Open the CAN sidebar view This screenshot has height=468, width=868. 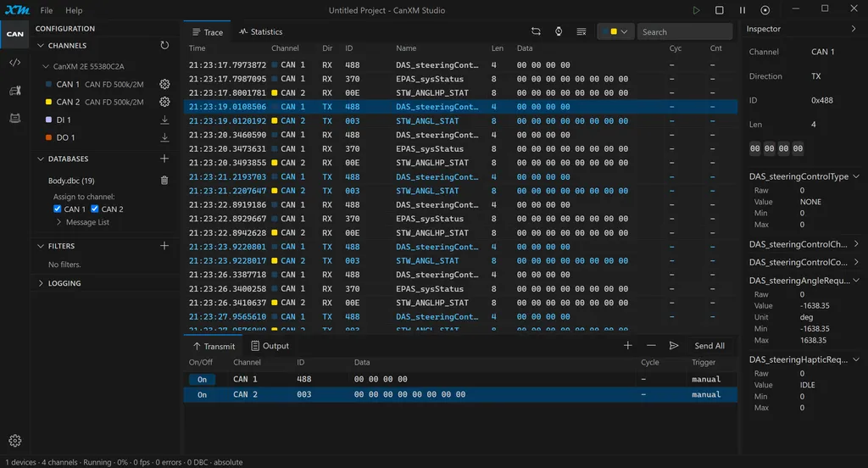15,34
